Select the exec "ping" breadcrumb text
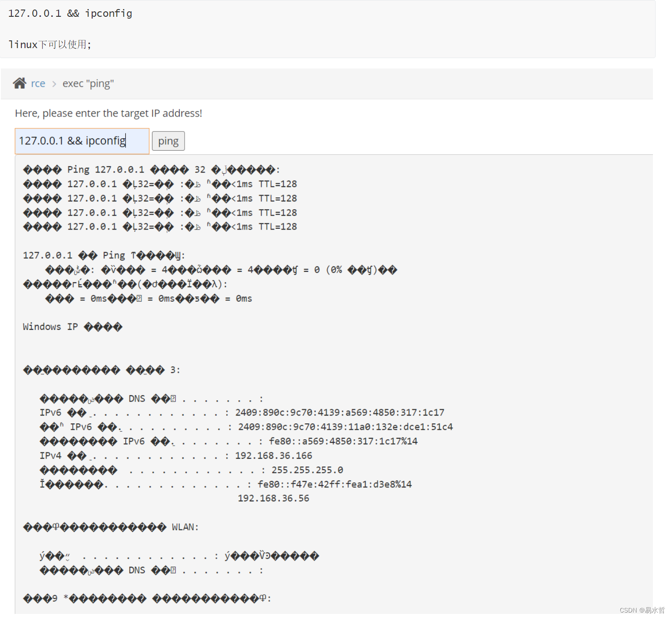The image size is (672, 618). click(88, 84)
